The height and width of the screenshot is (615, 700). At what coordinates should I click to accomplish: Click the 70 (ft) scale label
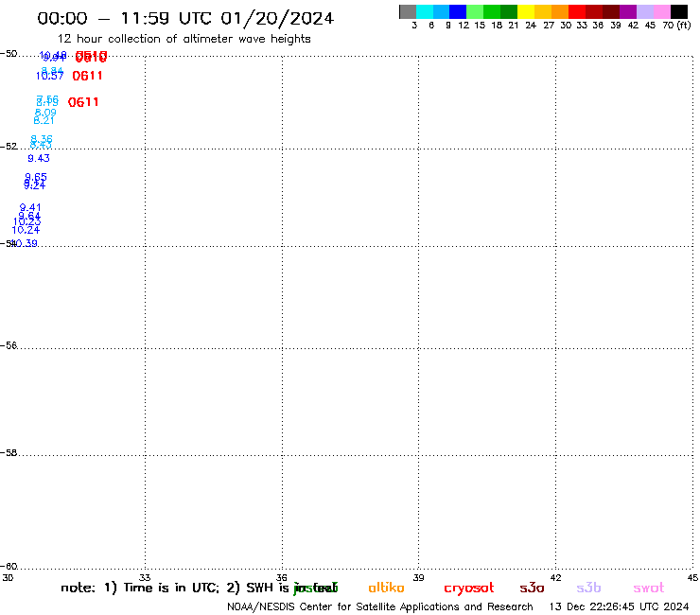676,26
